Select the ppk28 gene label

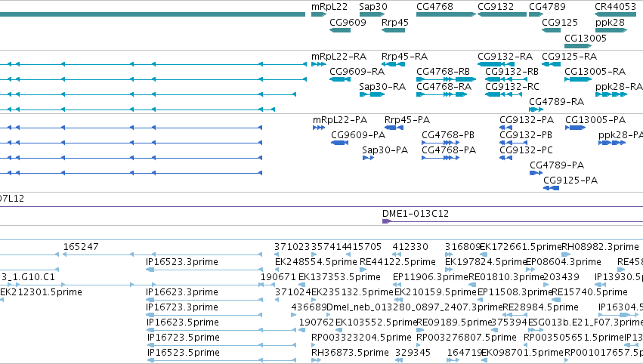pos(611,22)
